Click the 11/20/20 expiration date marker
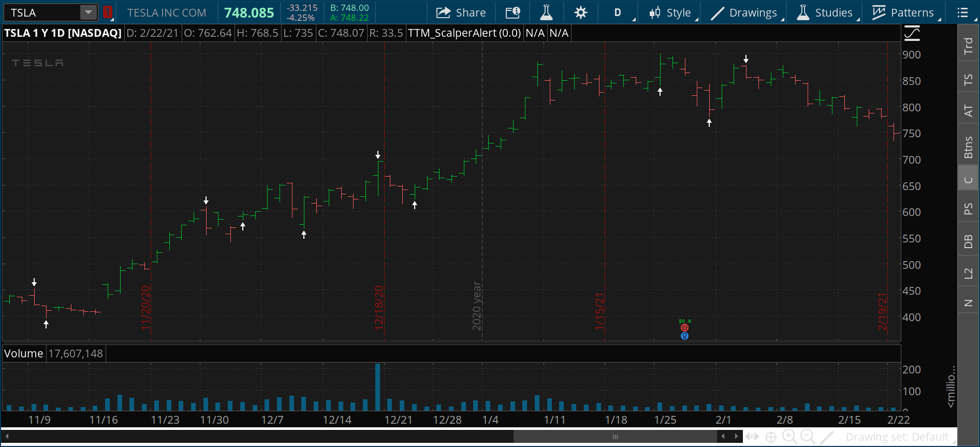The image size is (980, 447). [145, 308]
